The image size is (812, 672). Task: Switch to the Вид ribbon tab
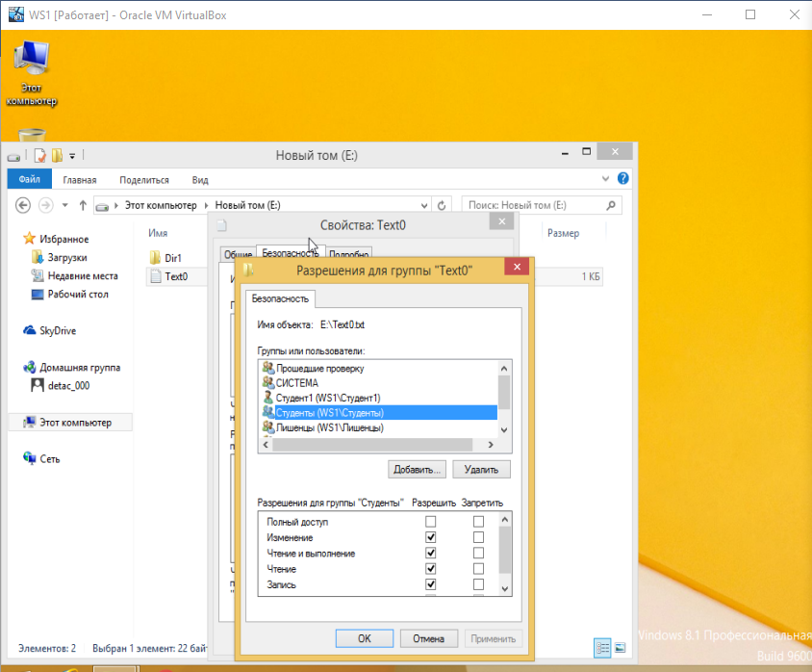click(x=200, y=179)
